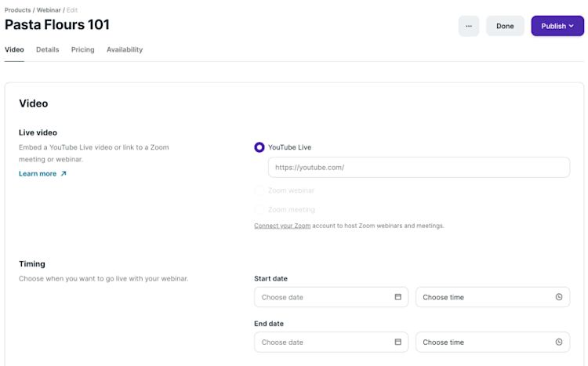Image resolution: width=588 pixels, height=366 pixels.
Task: Click clock icon in Start time field
Action: tap(558, 297)
